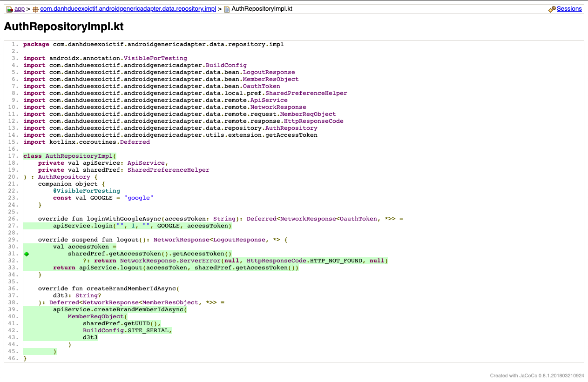Click the package declaration on line 1
Image resolution: width=588 pixels, height=382 pixels.
(154, 45)
